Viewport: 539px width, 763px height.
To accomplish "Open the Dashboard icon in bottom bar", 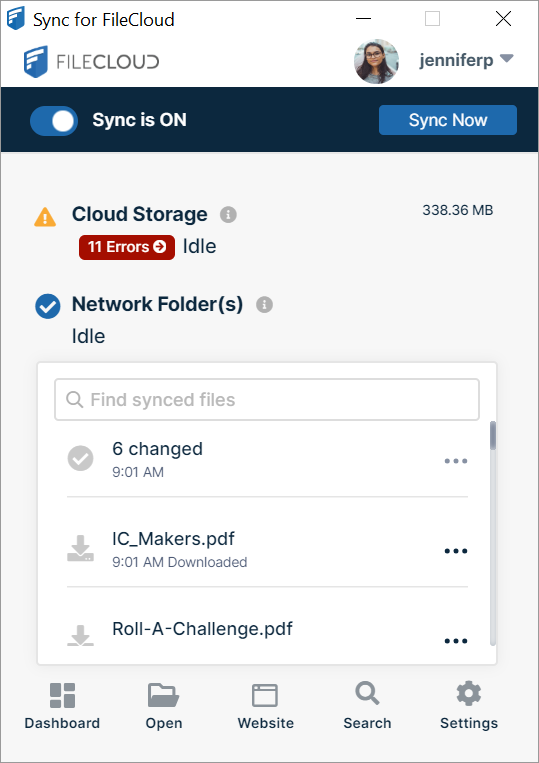I will point(62,695).
